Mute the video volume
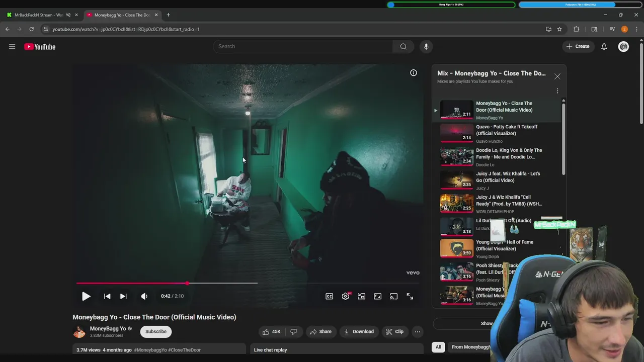The height and width of the screenshot is (362, 644). [144, 296]
